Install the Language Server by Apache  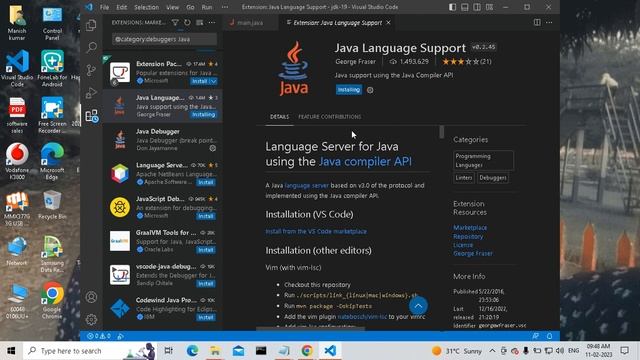point(206,182)
